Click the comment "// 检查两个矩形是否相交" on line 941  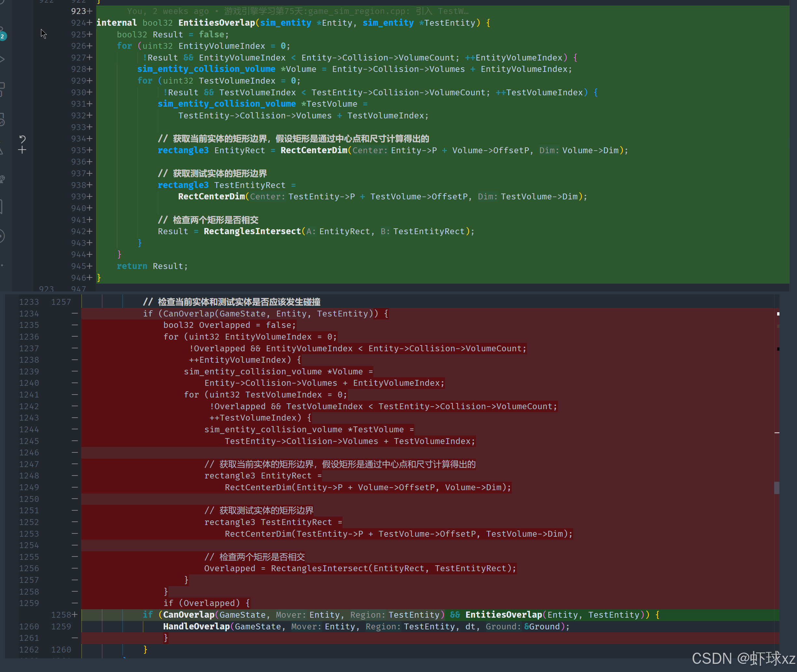tap(208, 220)
